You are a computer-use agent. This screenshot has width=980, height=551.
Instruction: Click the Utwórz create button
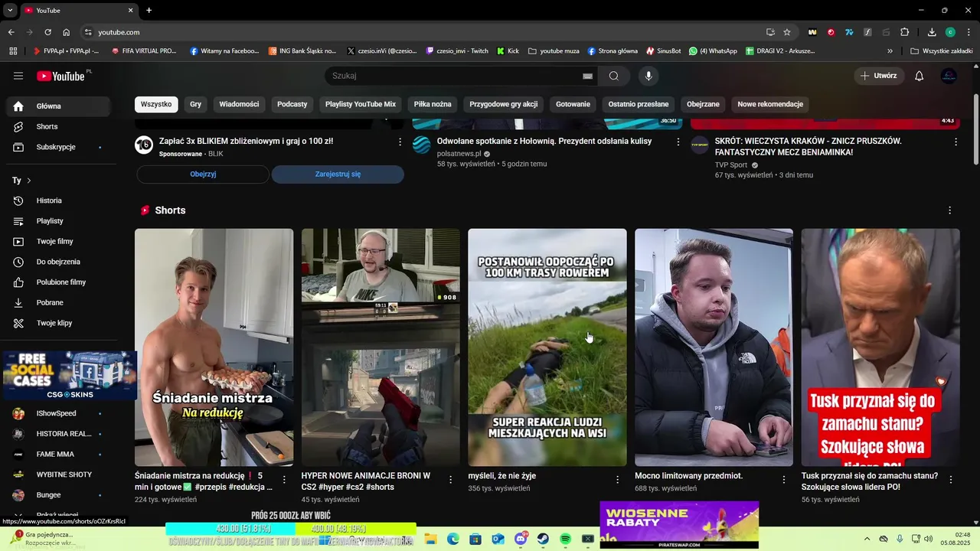(x=879, y=76)
